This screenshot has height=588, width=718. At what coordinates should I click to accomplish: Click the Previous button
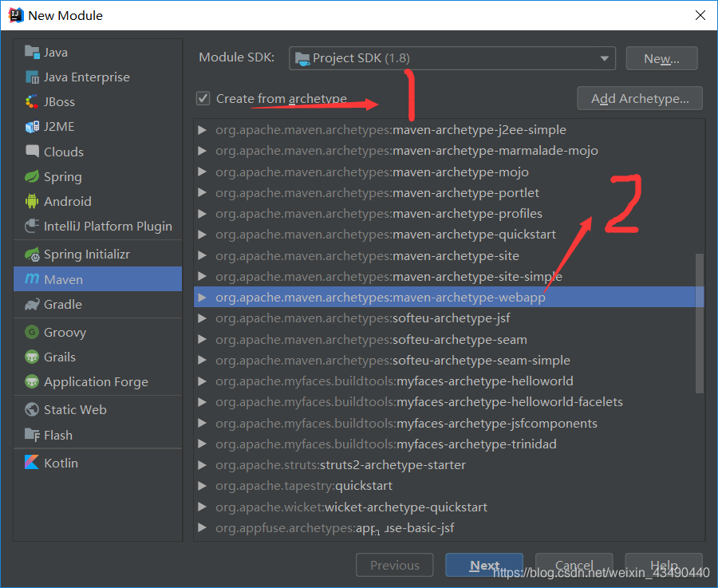(x=395, y=565)
